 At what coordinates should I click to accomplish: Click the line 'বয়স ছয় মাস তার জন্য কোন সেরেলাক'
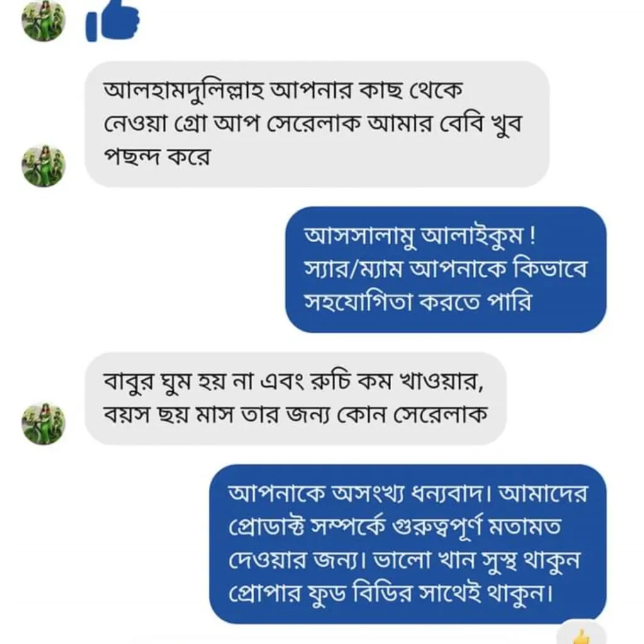[295, 416]
